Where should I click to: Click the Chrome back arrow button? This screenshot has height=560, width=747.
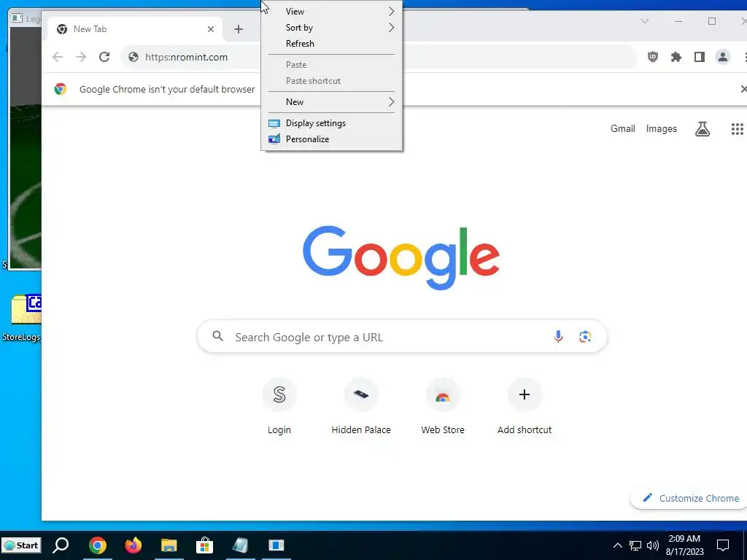(58, 57)
